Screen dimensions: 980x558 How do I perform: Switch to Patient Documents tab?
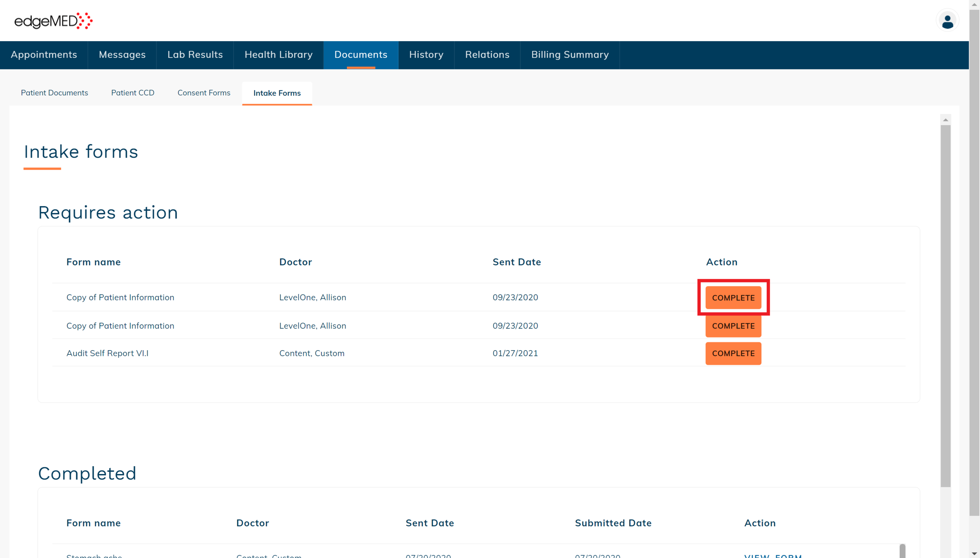pyautogui.click(x=54, y=93)
